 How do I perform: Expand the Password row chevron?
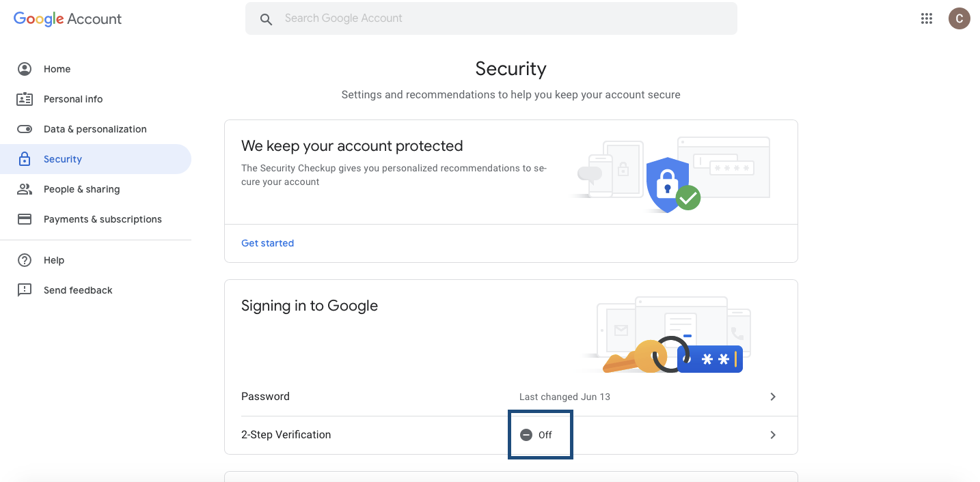[773, 397]
